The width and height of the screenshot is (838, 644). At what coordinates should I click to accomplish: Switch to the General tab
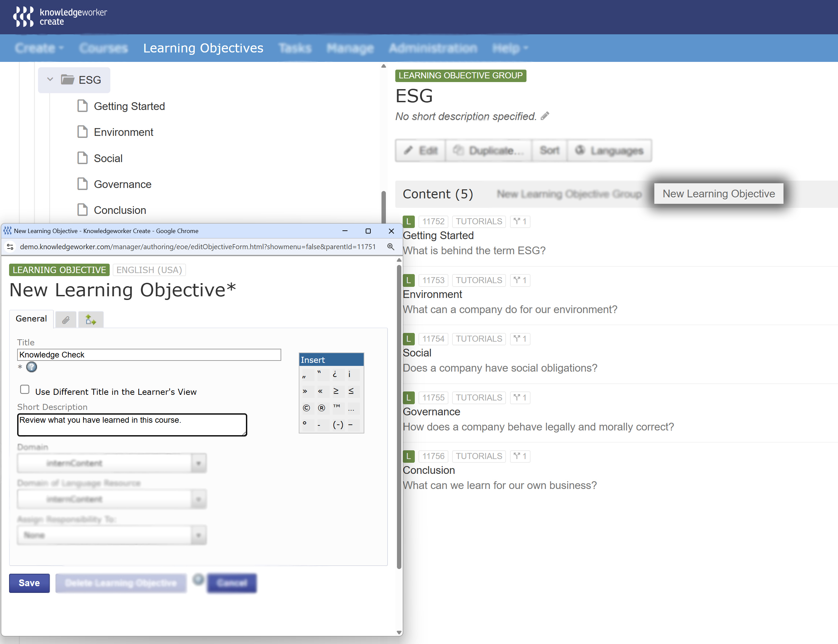[x=31, y=319]
